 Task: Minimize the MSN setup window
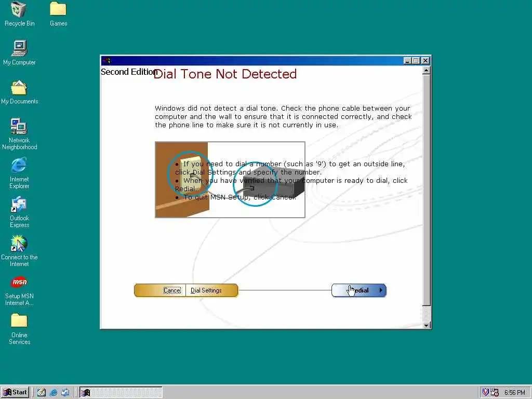tap(407, 61)
